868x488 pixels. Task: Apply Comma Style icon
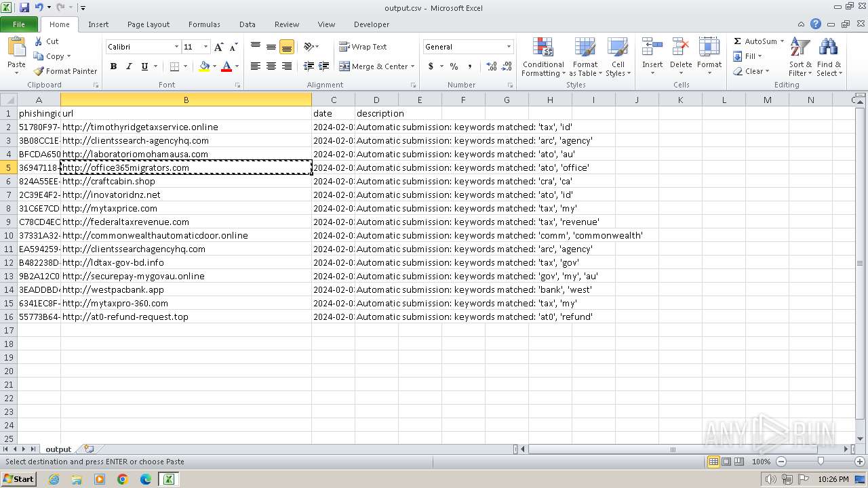click(x=470, y=66)
